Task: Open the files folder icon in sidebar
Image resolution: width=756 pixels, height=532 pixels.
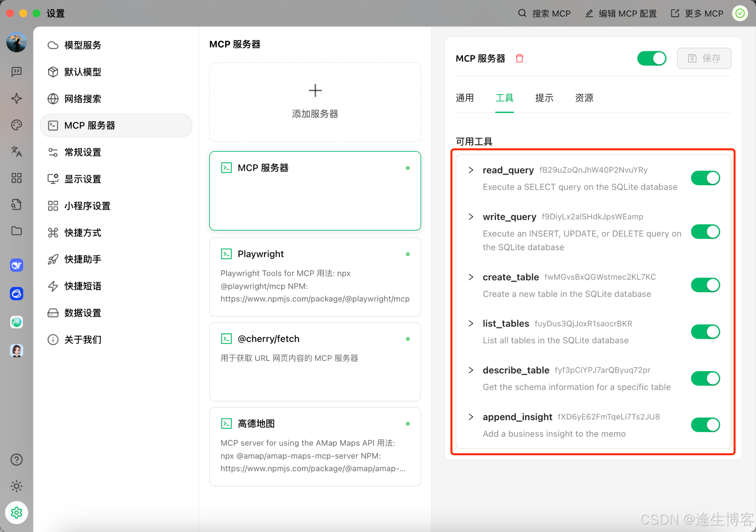Action: (17, 231)
